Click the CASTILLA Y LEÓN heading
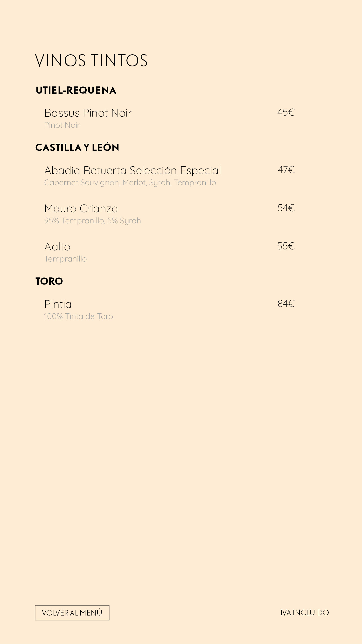This screenshot has height=644, width=362. (x=77, y=147)
